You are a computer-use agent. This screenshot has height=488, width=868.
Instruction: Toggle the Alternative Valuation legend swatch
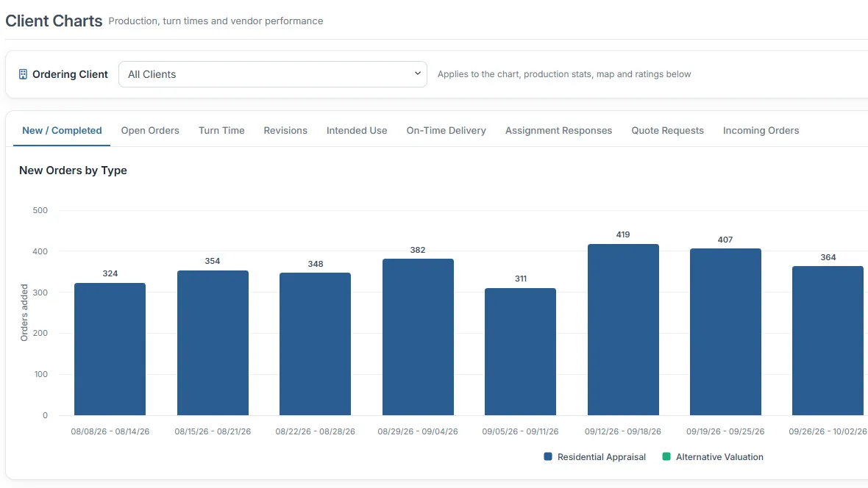click(x=666, y=456)
